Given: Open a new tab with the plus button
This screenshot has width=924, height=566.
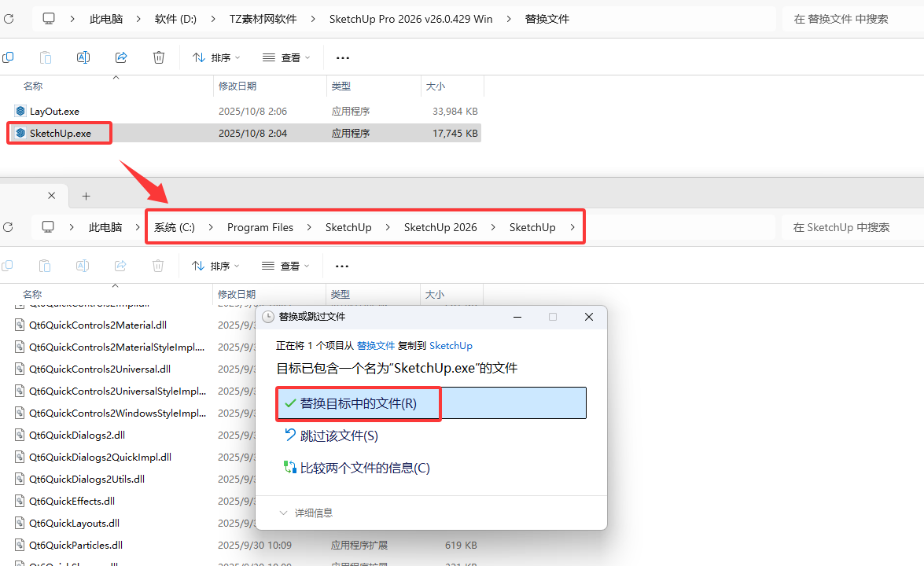Looking at the screenshot, I should (x=86, y=196).
